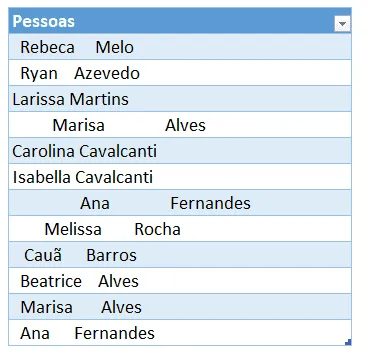Click the name Marisa in the white row
The image size is (367, 363).
coord(79,125)
